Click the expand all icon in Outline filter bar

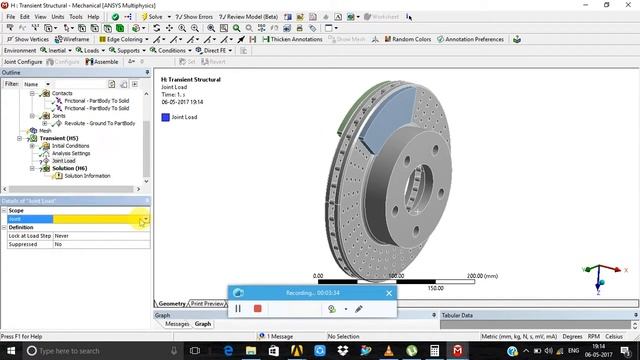[135, 84]
